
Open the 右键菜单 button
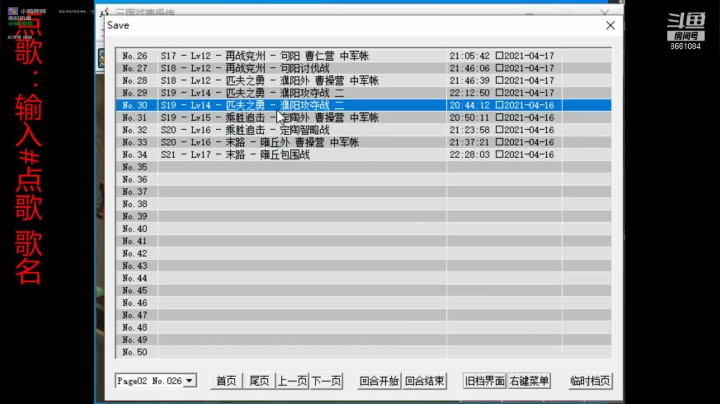[x=529, y=381]
